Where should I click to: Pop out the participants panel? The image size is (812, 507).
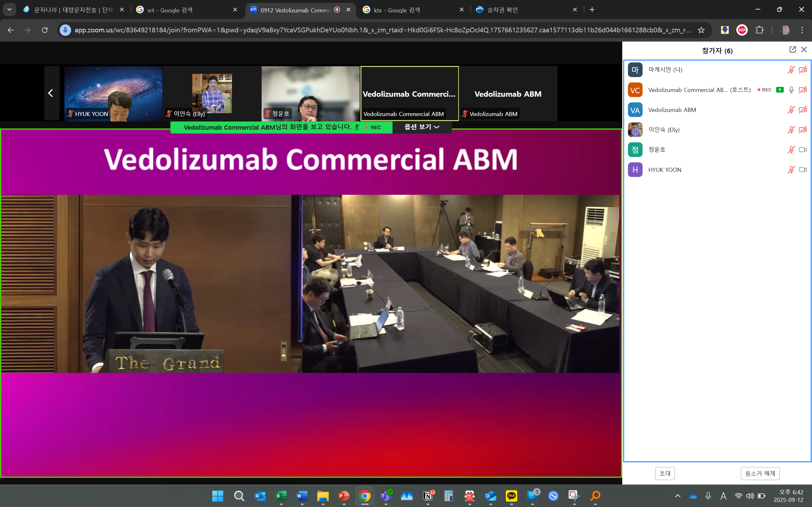792,50
